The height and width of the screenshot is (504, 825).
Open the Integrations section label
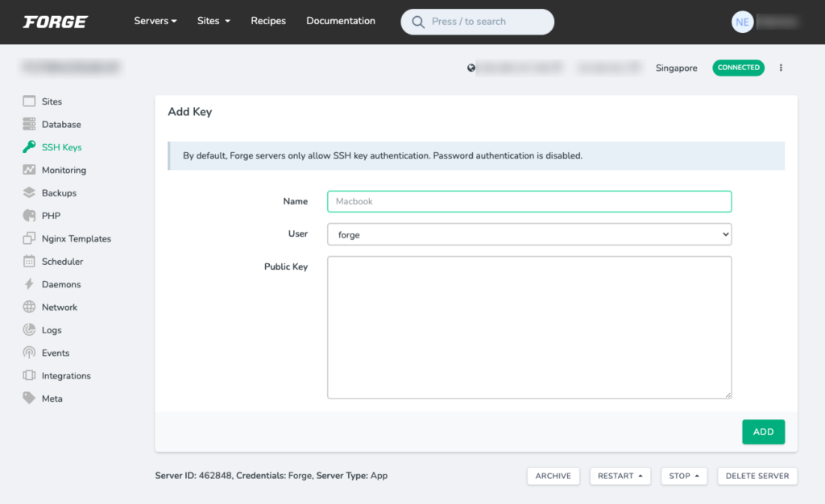[x=66, y=376]
